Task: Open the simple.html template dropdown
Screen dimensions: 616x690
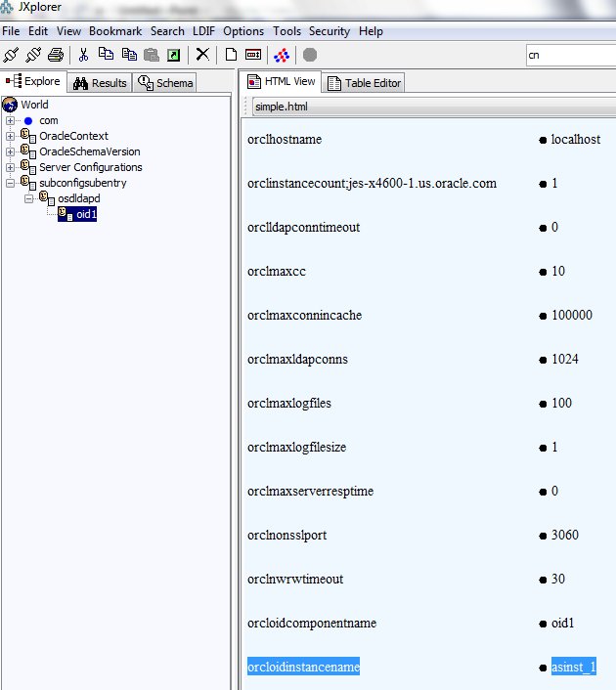Action: 434,107
